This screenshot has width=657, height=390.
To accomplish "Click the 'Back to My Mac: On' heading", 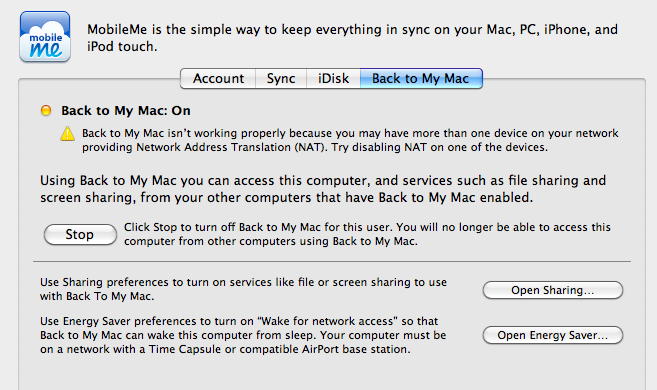I will 126,111.
